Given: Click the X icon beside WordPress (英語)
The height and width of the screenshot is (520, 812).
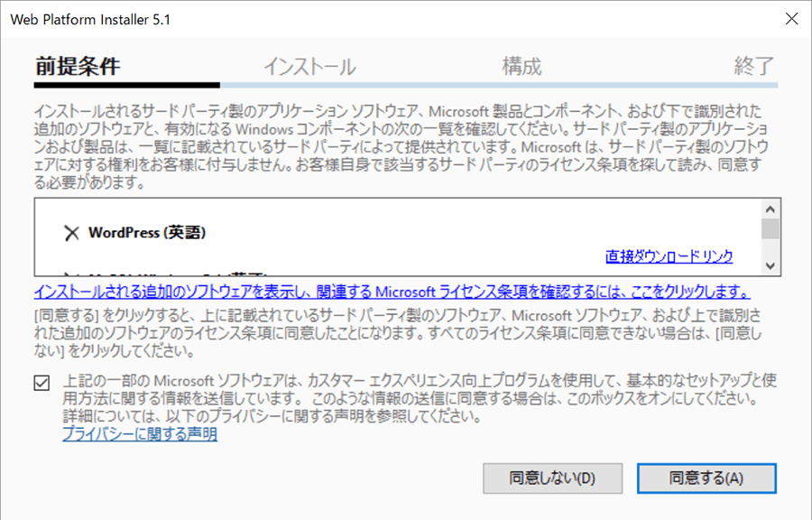Looking at the screenshot, I should coord(71,233).
